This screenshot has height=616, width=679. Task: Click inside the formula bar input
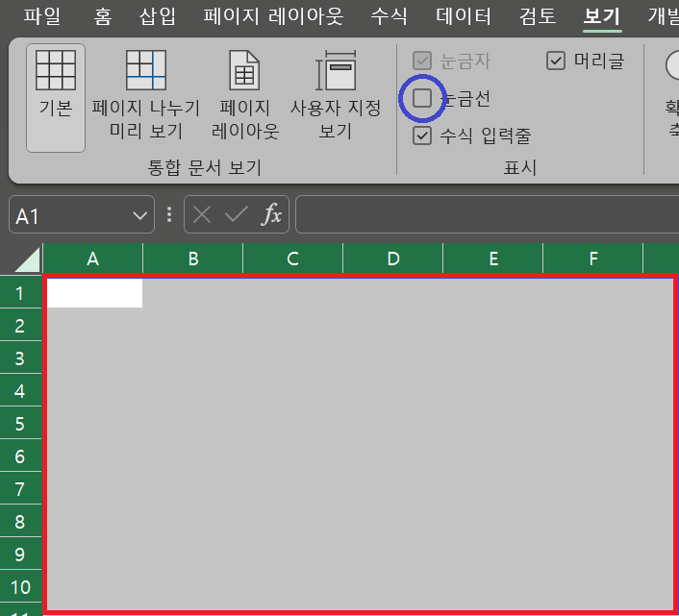pyautogui.click(x=488, y=214)
